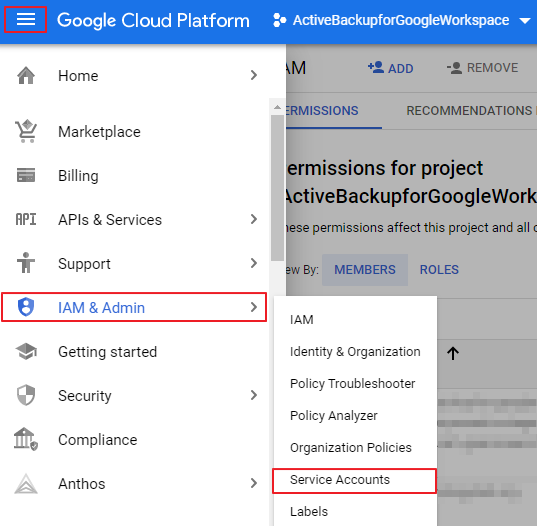Click the Anthos triangle icon
The width and height of the screenshot is (537, 526).
coord(26,483)
